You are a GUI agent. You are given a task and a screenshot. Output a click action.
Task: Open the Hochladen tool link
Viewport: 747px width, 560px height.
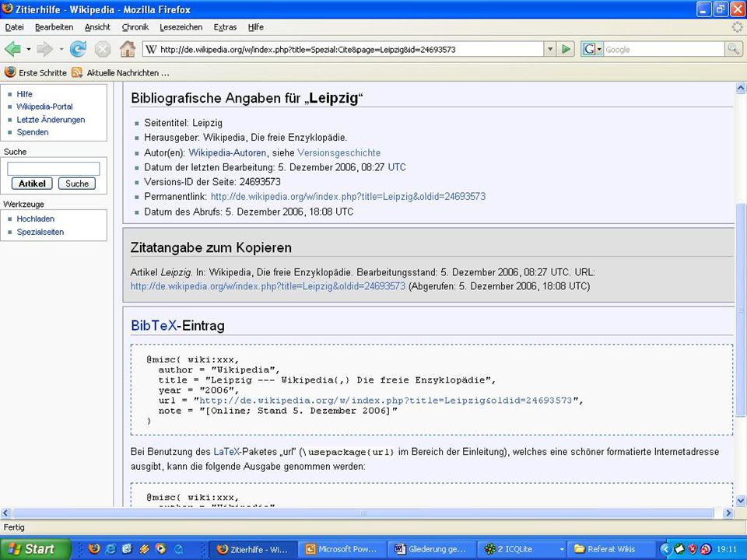click(36, 219)
